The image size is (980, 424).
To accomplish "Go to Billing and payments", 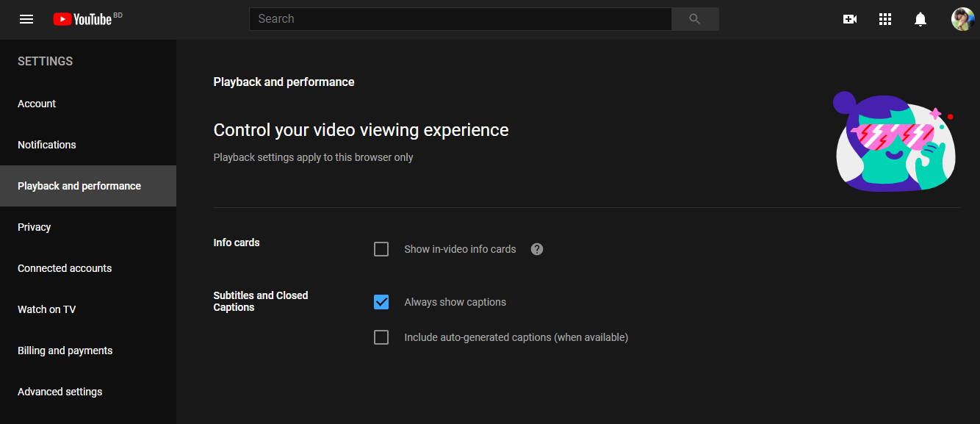I will pyautogui.click(x=65, y=351).
